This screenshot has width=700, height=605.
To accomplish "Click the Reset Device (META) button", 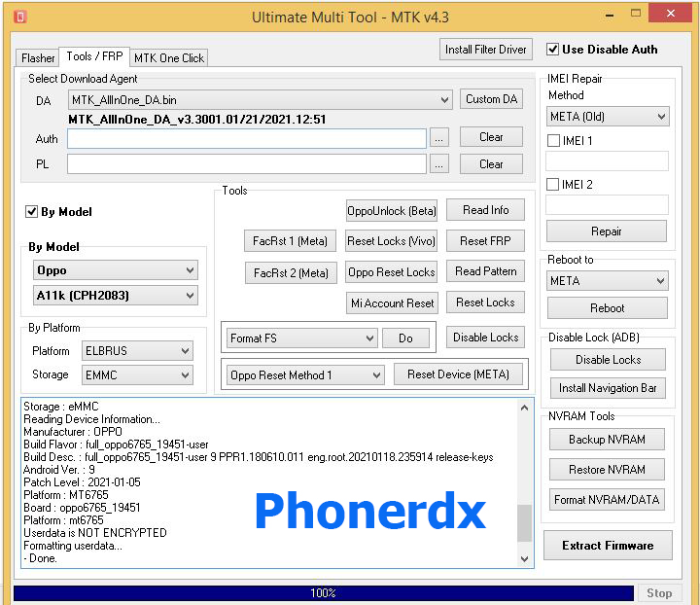I will (x=458, y=374).
